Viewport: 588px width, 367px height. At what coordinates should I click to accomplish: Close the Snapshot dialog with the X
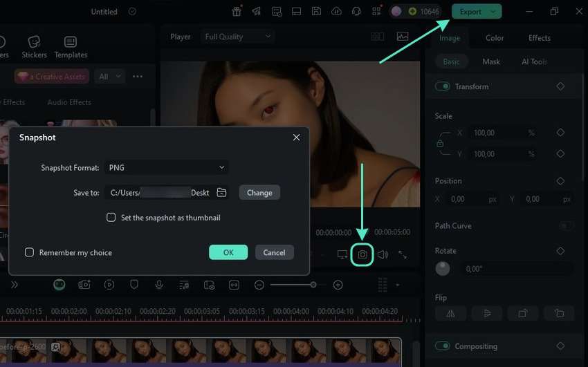(x=296, y=138)
